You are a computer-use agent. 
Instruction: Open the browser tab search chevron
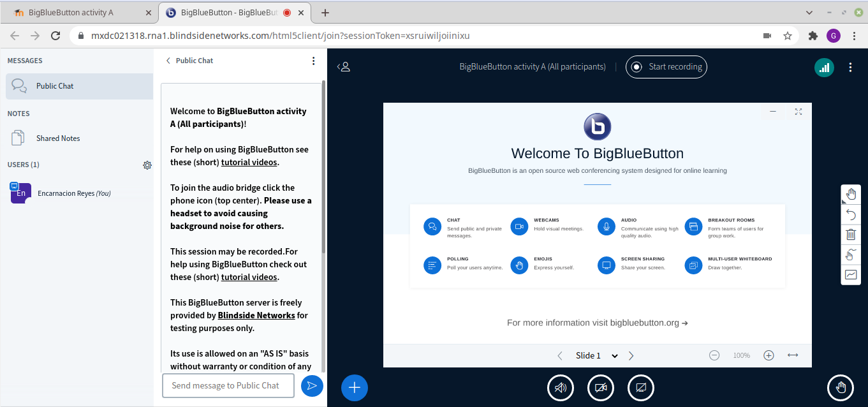[x=809, y=12]
